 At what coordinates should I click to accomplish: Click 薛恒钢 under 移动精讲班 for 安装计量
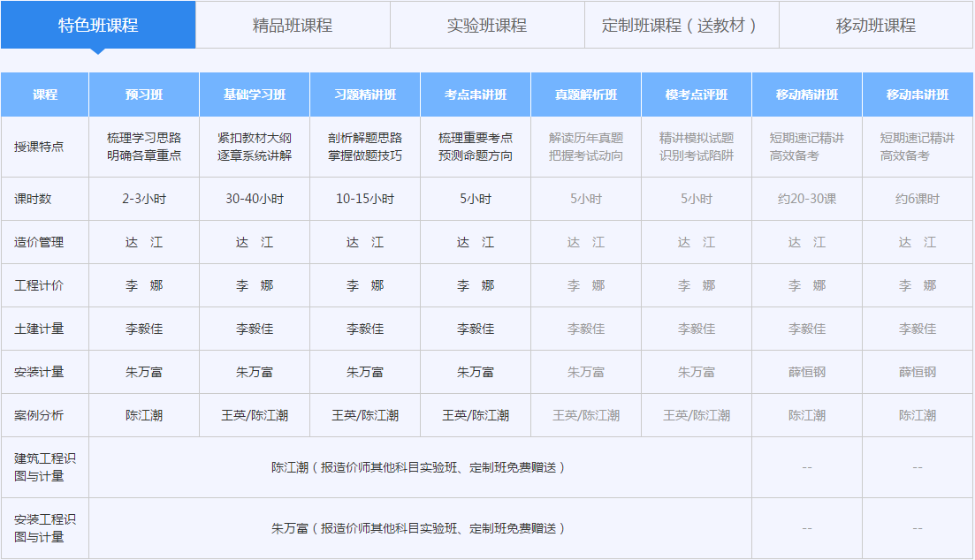[807, 372]
